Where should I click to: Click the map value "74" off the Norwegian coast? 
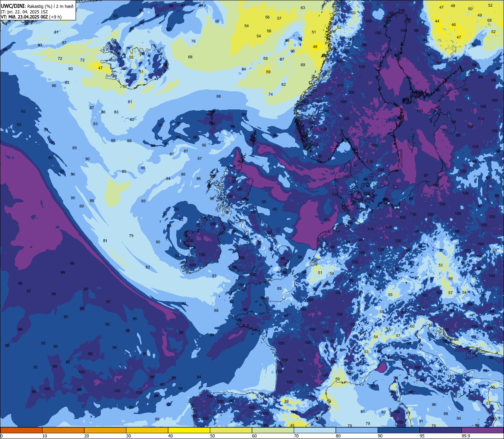pos(271,94)
